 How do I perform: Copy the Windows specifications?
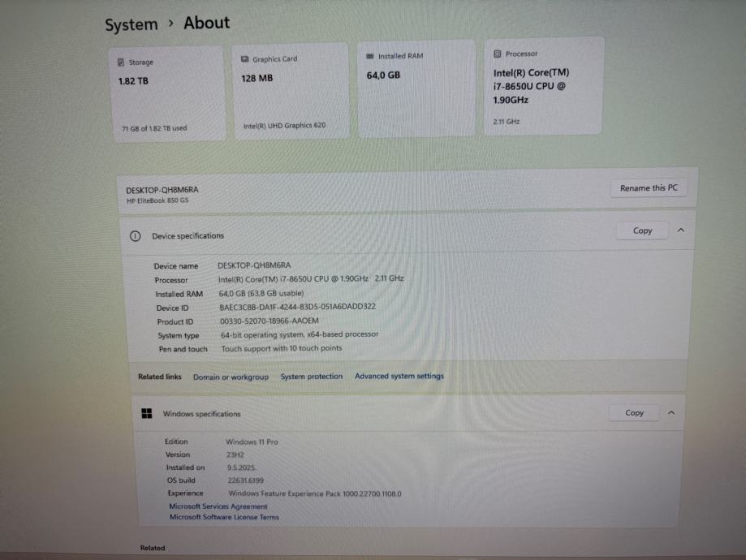click(x=634, y=413)
